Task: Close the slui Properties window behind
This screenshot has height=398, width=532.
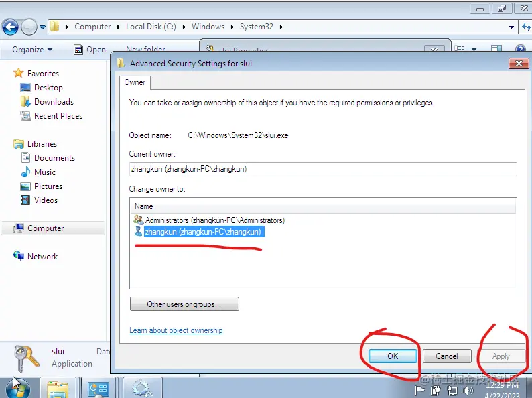Action: click(434, 49)
